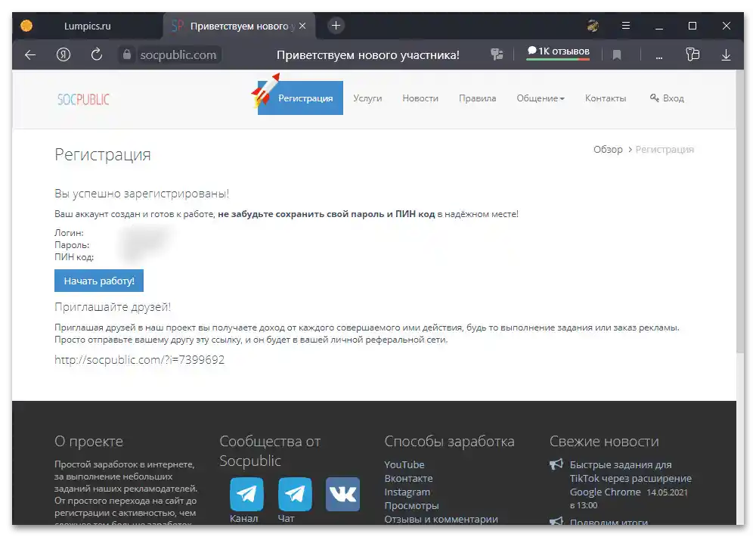
Task: Click the Обзор breadcrumb link
Action: (x=608, y=150)
